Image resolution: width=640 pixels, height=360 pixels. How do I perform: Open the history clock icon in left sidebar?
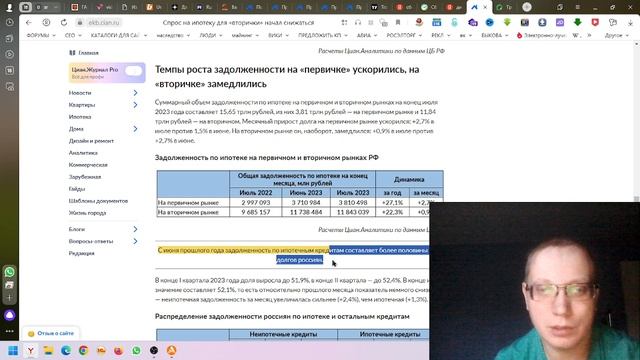(10, 22)
